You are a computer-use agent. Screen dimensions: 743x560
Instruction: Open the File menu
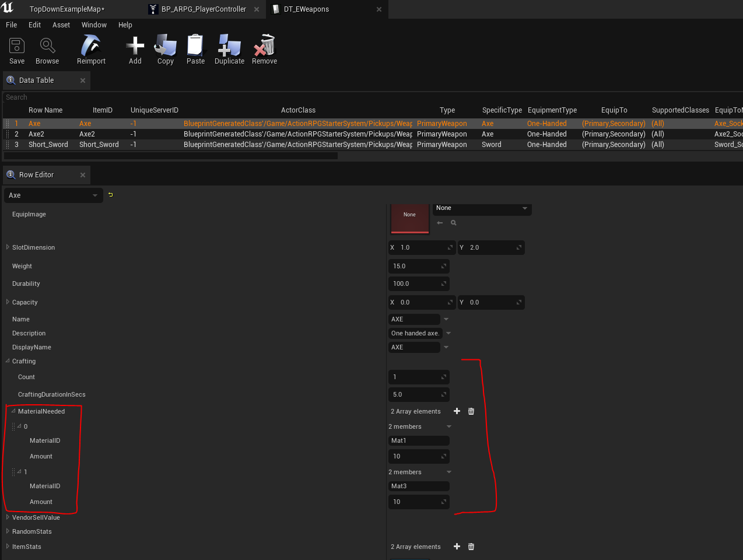point(12,25)
